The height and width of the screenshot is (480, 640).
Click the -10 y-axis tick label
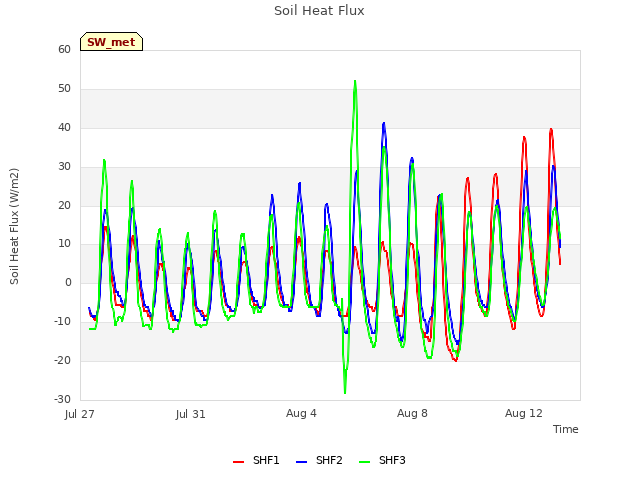coord(62,322)
